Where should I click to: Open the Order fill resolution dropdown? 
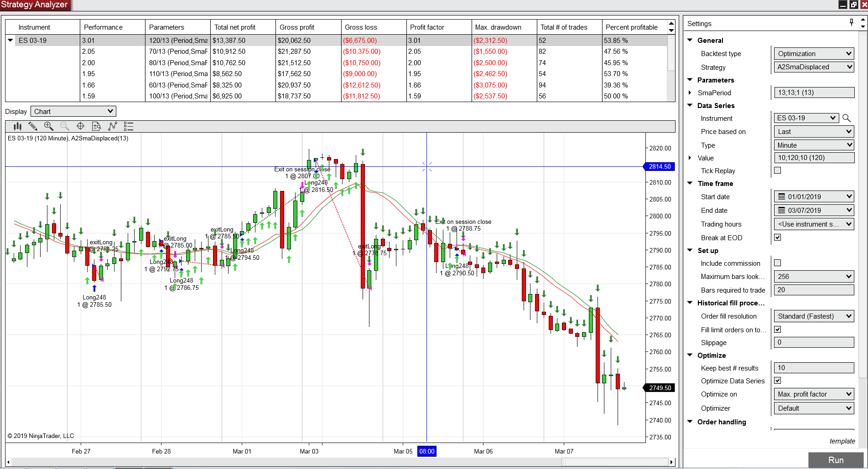pyautogui.click(x=814, y=316)
